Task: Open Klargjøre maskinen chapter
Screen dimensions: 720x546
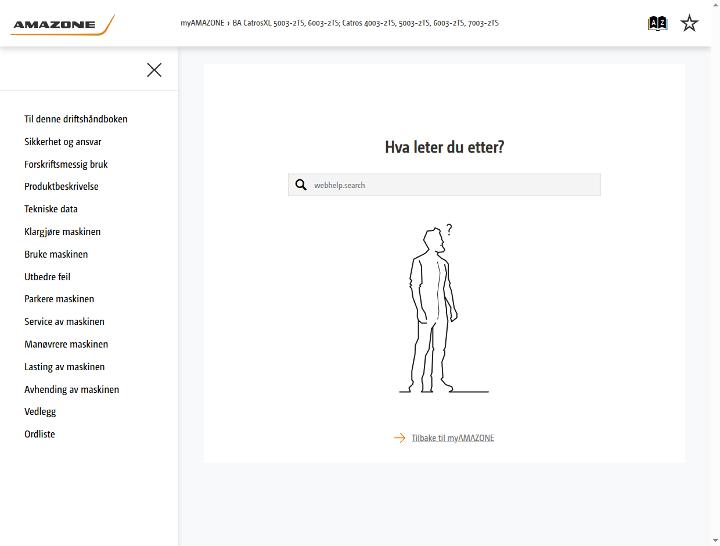Action: click(62, 231)
